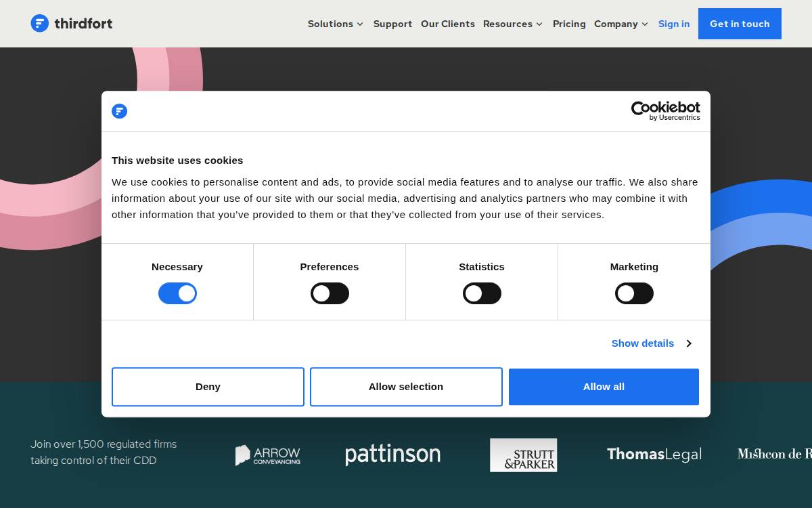The width and height of the screenshot is (812, 508).
Task: Click the Arrow Conveyancing logo
Action: [268, 455]
